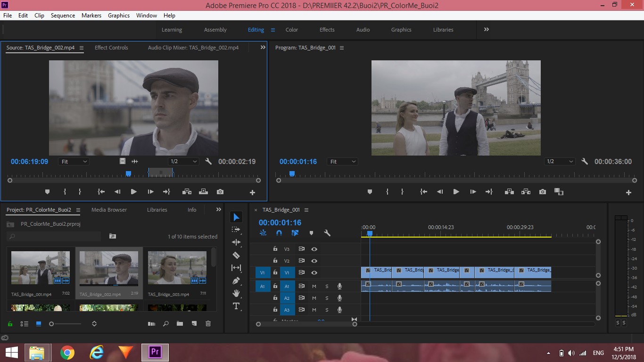Image resolution: width=644 pixels, height=362 pixels.
Task: Toggle Snap magnet in timeline
Action: pos(279,233)
